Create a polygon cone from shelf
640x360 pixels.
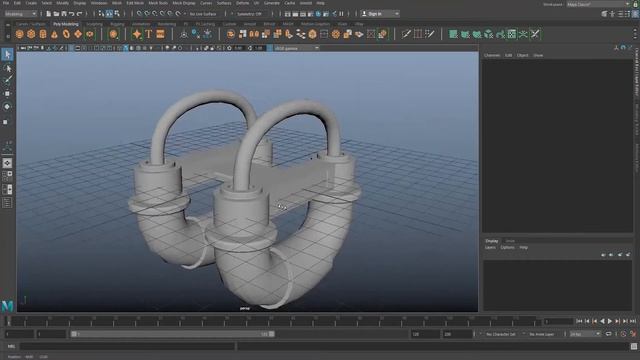54,34
